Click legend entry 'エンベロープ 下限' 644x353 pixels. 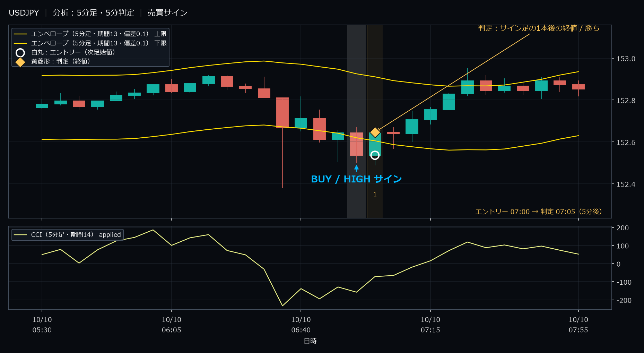click(90, 43)
